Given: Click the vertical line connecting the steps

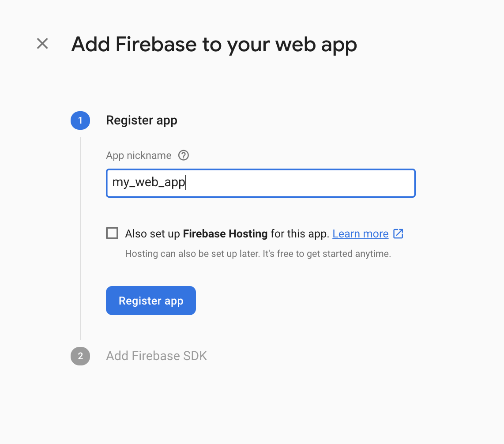Looking at the screenshot, I should coord(81,238).
